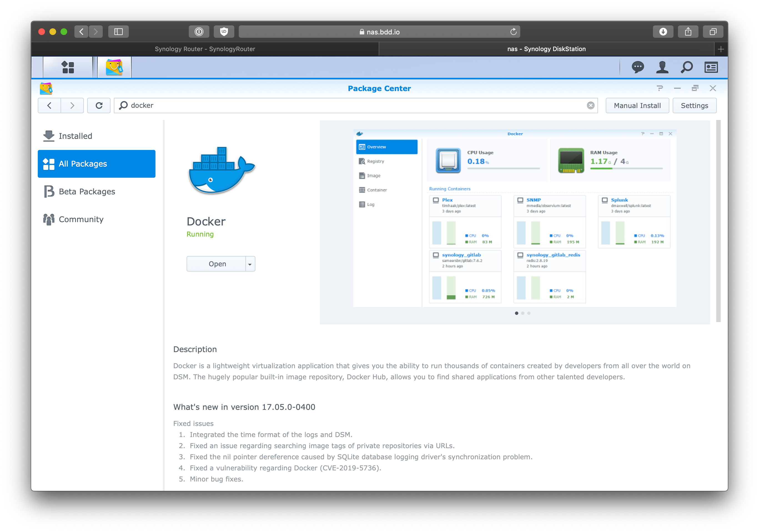Browse the Beta Packages section
Image resolution: width=759 pixels, height=532 pixels.
(x=87, y=191)
